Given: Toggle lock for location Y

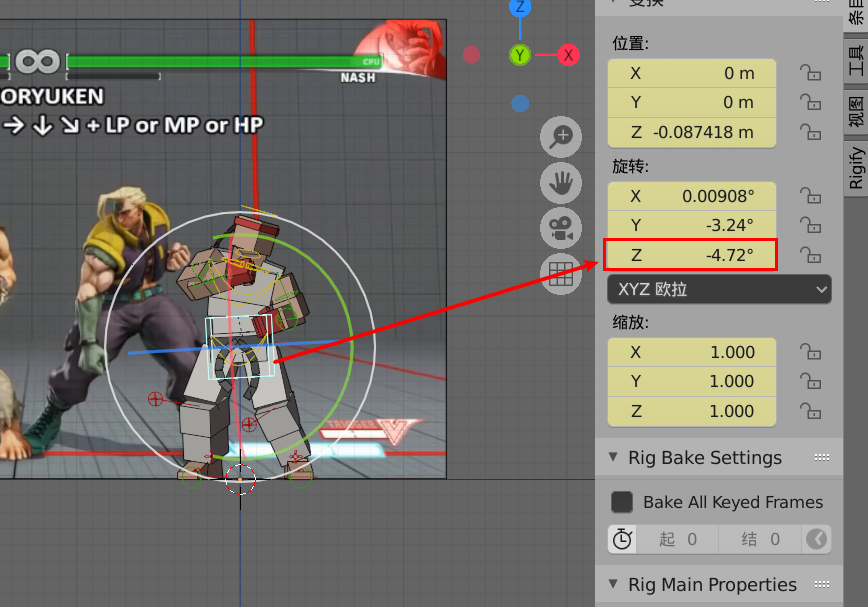Looking at the screenshot, I should point(810,102).
